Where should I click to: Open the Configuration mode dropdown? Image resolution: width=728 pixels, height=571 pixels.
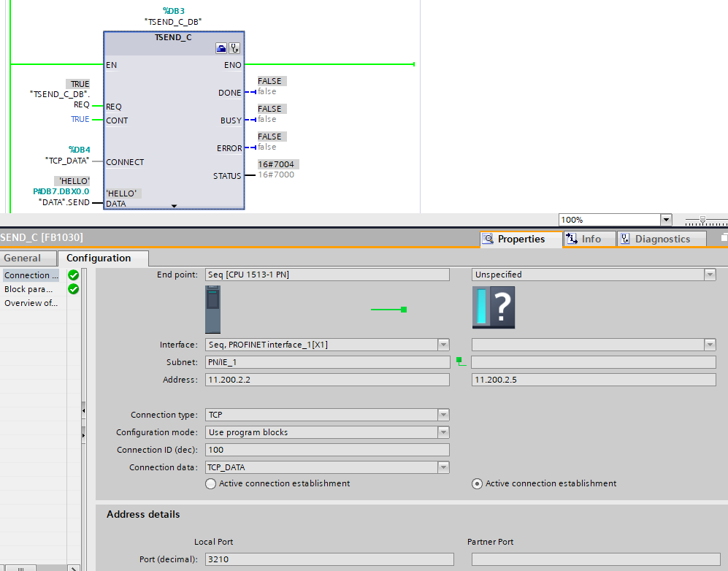click(443, 432)
